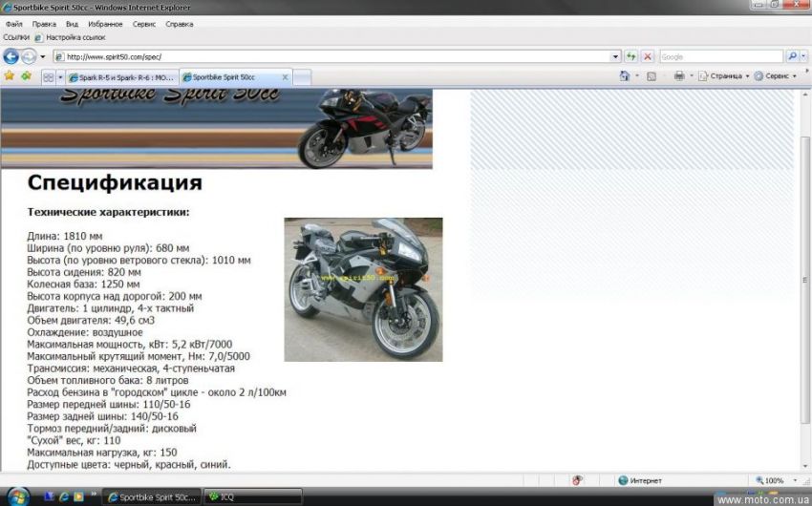Go forward with the Forward arrow button
Screen dimensions: 812x506
point(29,56)
